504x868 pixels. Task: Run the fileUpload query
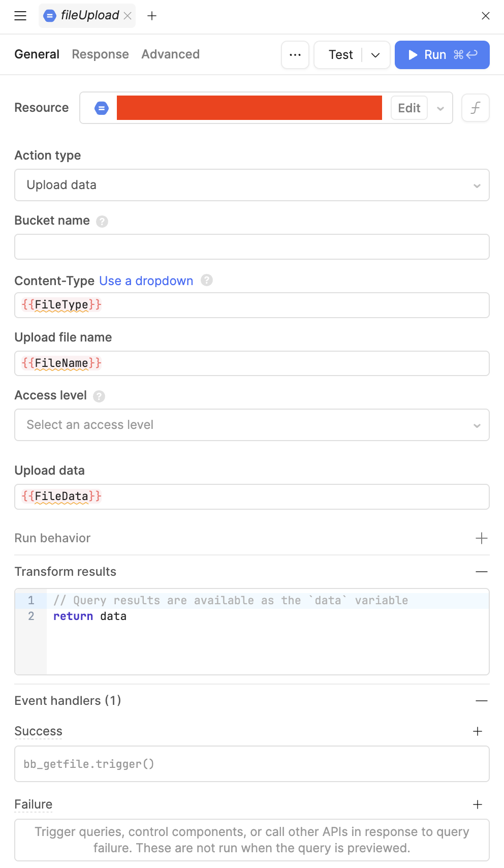(442, 55)
